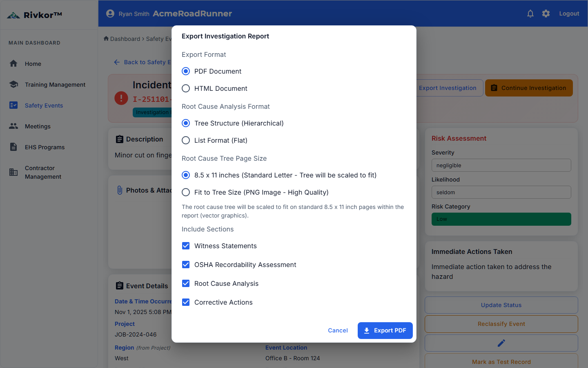Image resolution: width=588 pixels, height=368 pixels.
Task: Open Safety Events in sidebar menu
Action: coord(44,105)
